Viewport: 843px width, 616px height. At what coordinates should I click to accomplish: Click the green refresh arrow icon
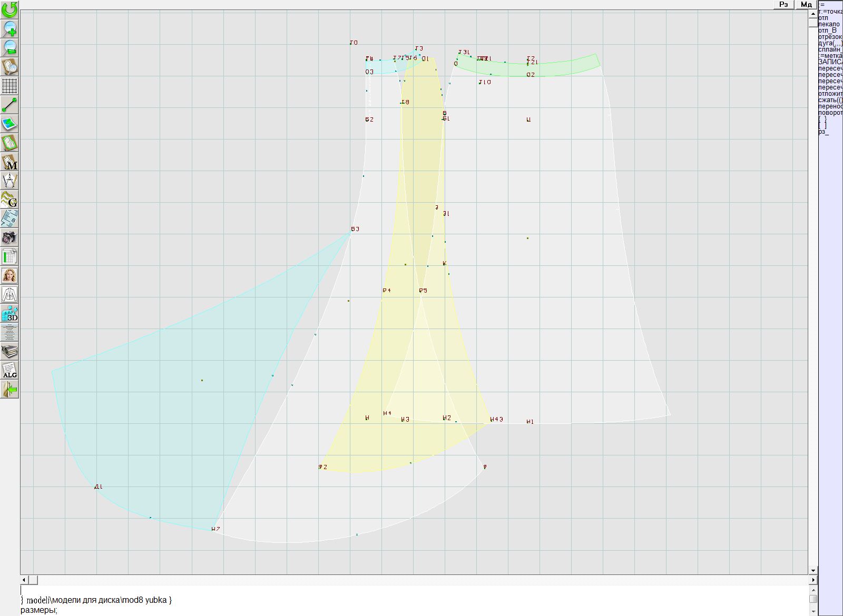click(x=9, y=9)
